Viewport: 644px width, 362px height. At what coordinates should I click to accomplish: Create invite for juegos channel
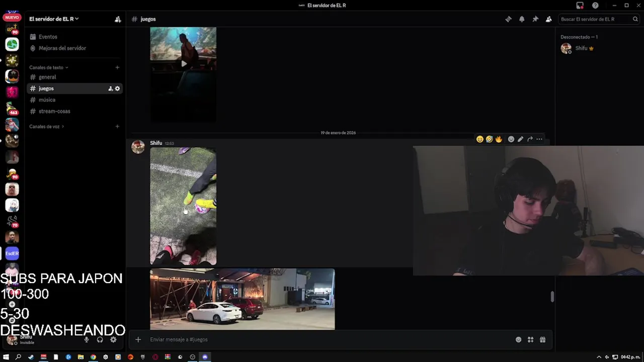click(x=110, y=88)
